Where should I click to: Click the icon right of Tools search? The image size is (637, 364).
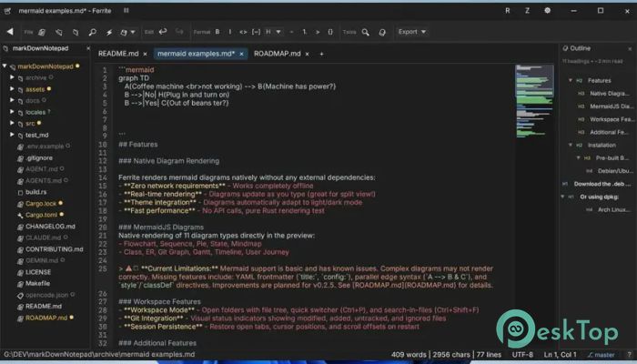tap(382, 32)
